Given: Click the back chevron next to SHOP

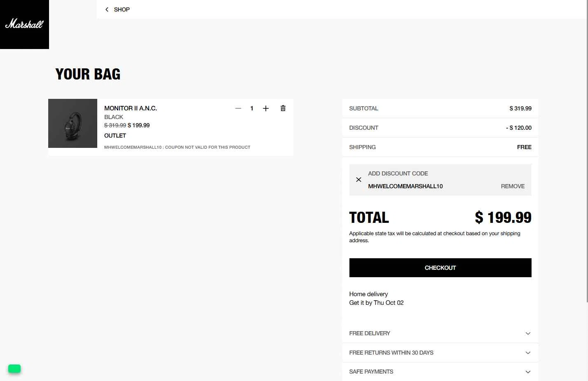Looking at the screenshot, I should tap(107, 9).
